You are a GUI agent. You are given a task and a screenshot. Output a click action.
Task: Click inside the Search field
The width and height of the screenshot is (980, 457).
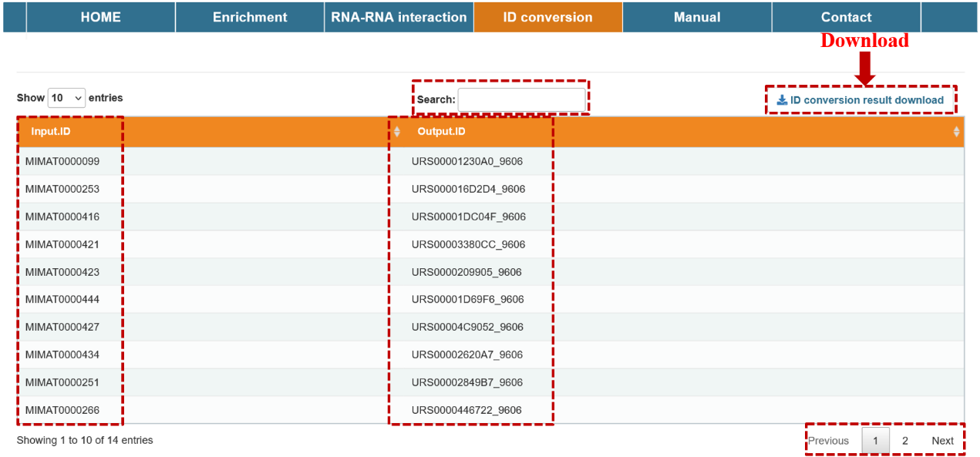(x=521, y=99)
